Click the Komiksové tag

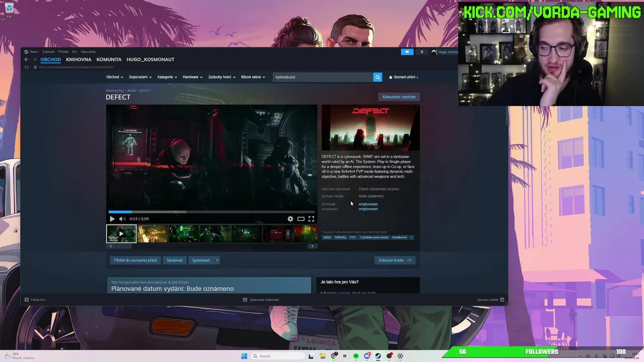coord(399,237)
